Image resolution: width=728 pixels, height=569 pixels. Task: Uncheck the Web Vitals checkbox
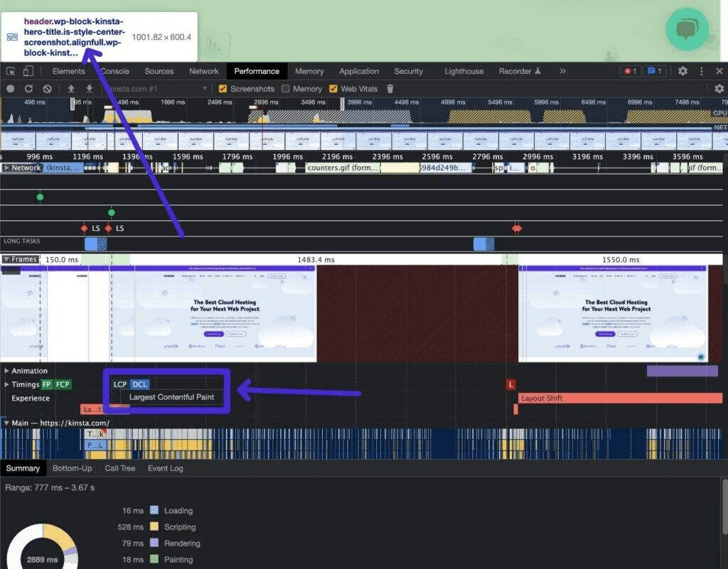333,89
